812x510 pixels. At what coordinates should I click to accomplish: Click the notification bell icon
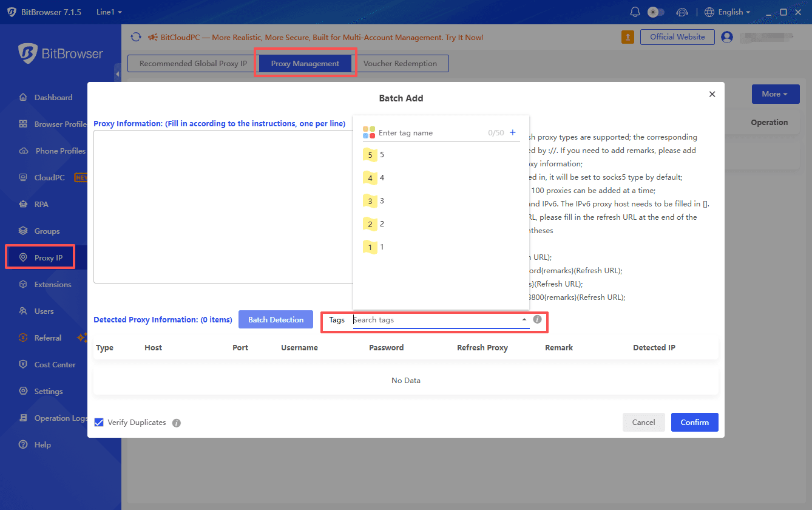(635, 12)
